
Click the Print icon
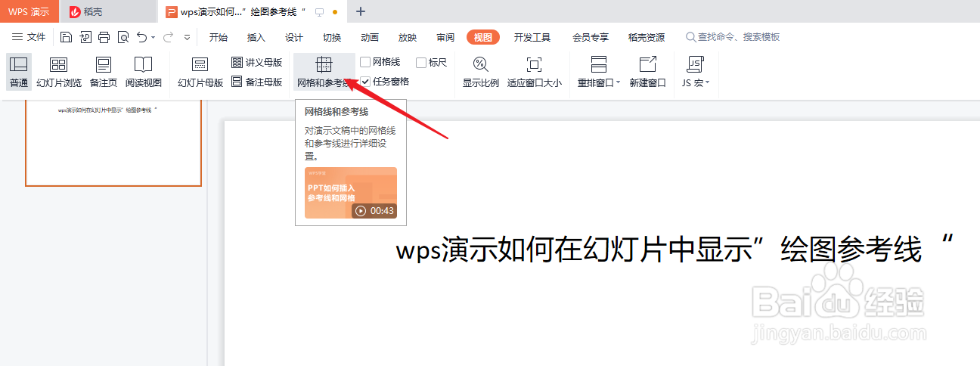click(x=104, y=37)
